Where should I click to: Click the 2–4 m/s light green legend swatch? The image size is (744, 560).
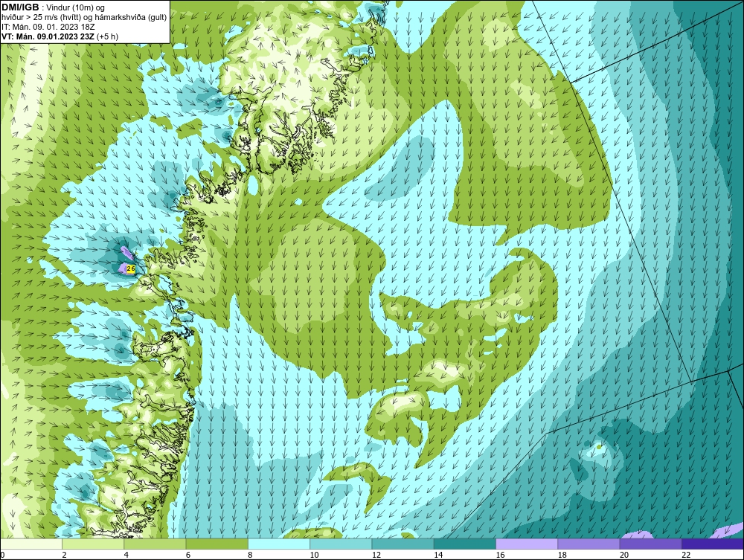[x=93, y=544]
